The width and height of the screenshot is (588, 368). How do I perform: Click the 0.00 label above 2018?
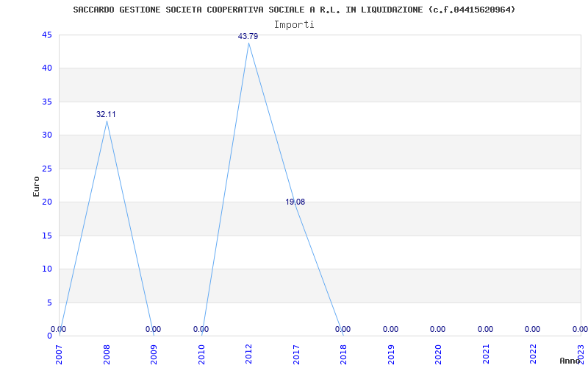click(x=343, y=329)
